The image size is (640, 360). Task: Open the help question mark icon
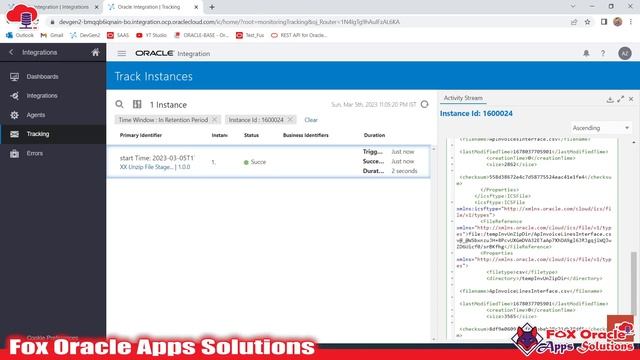coord(603,53)
